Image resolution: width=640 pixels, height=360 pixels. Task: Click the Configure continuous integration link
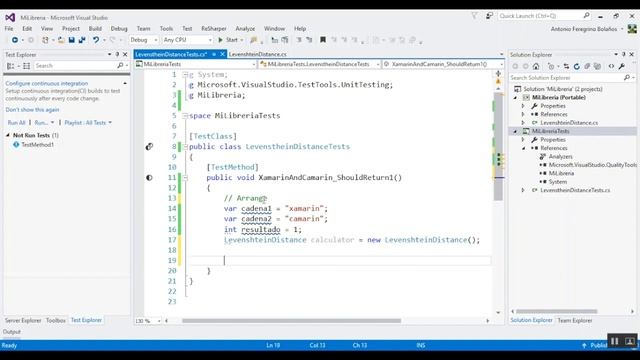coord(47,83)
